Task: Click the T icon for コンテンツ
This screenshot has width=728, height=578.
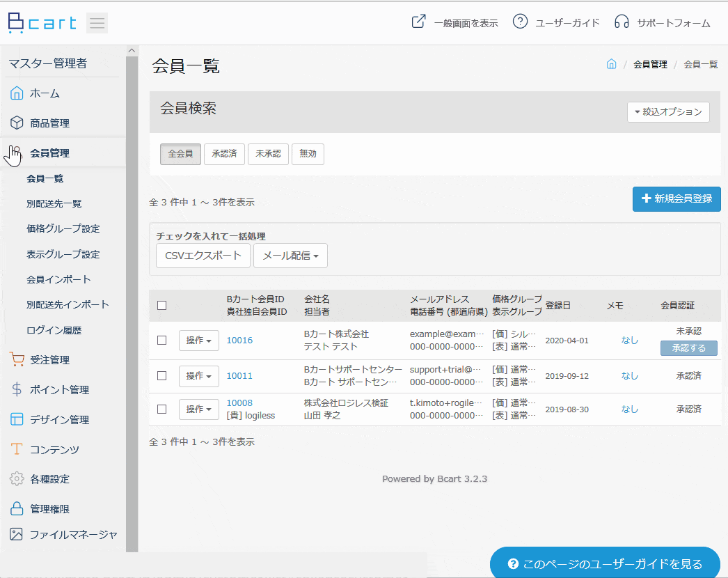Action: click(17, 449)
